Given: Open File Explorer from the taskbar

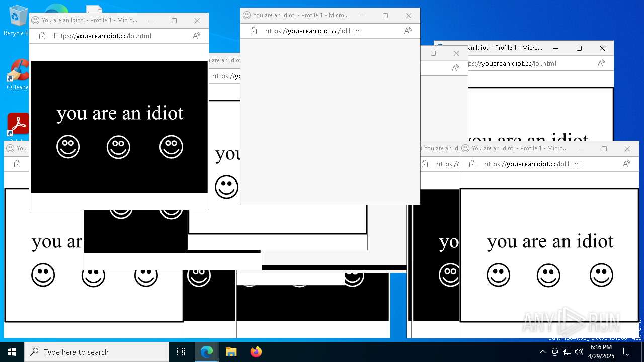Looking at the screenshot, I should pos(231,352).
